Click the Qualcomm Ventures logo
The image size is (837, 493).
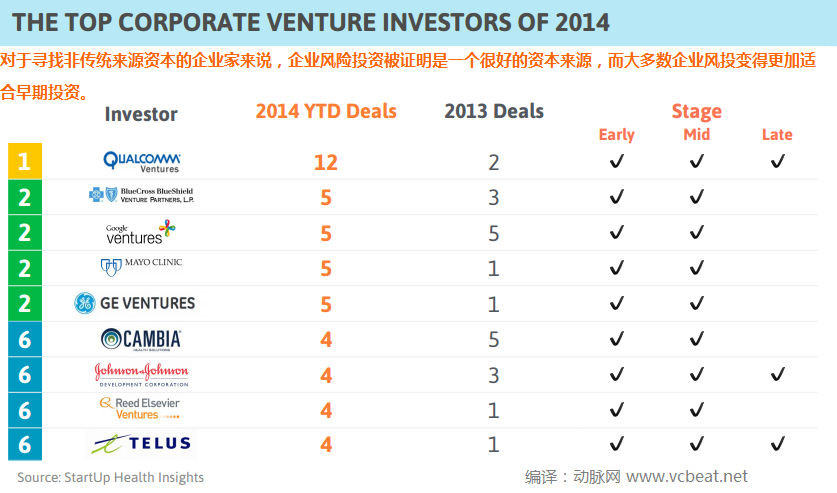(x=141, y=161)
